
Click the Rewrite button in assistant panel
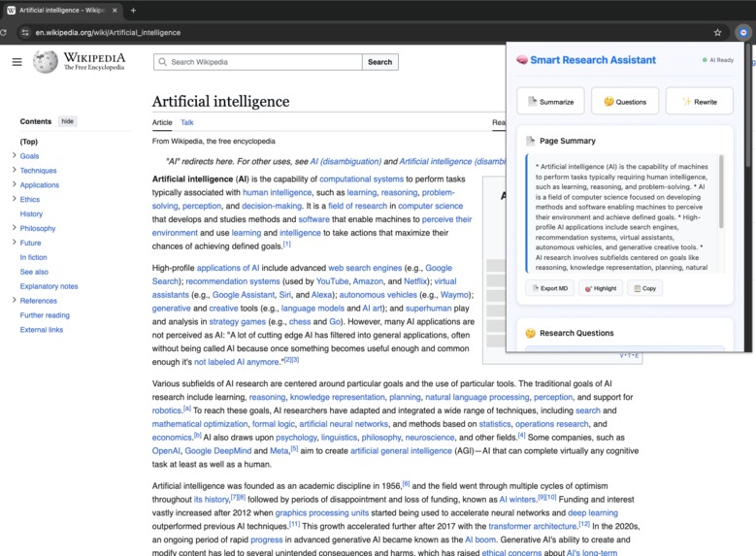pyautogui.click(x=699, y=101)
